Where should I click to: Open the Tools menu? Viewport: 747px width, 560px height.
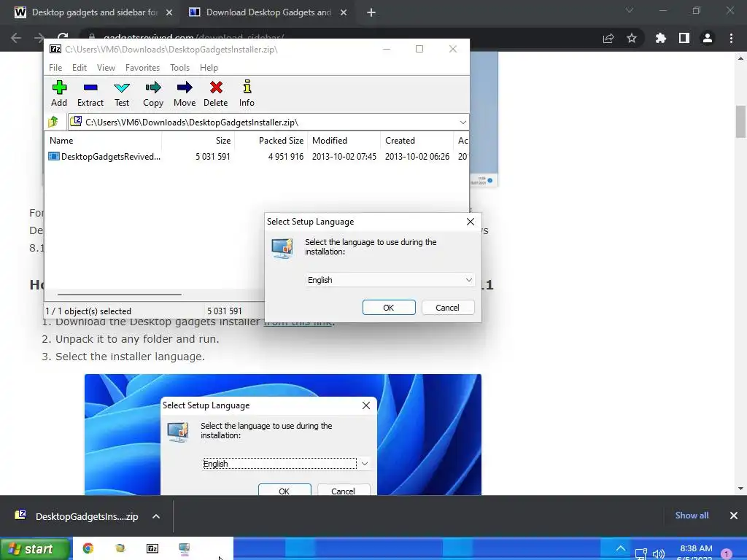pos(179,68)
